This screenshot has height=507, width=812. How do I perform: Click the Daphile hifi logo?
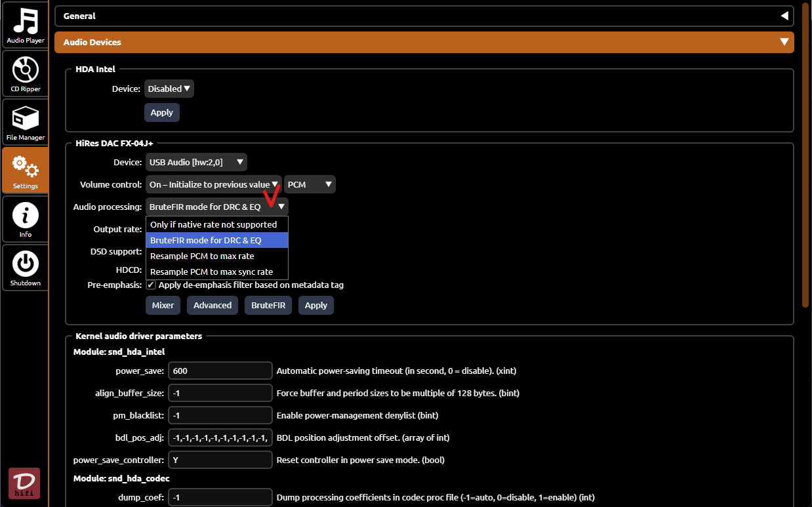click(x=24, y=483)
